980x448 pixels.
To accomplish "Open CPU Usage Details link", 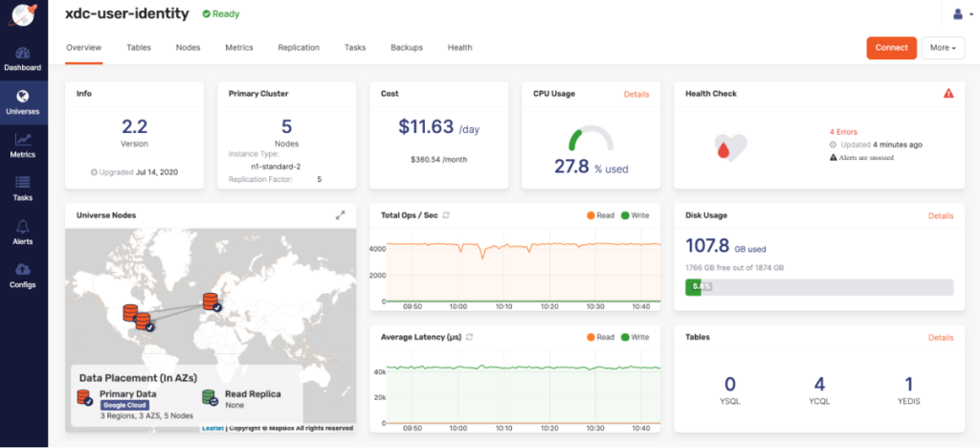I will (x=636, y=94).
